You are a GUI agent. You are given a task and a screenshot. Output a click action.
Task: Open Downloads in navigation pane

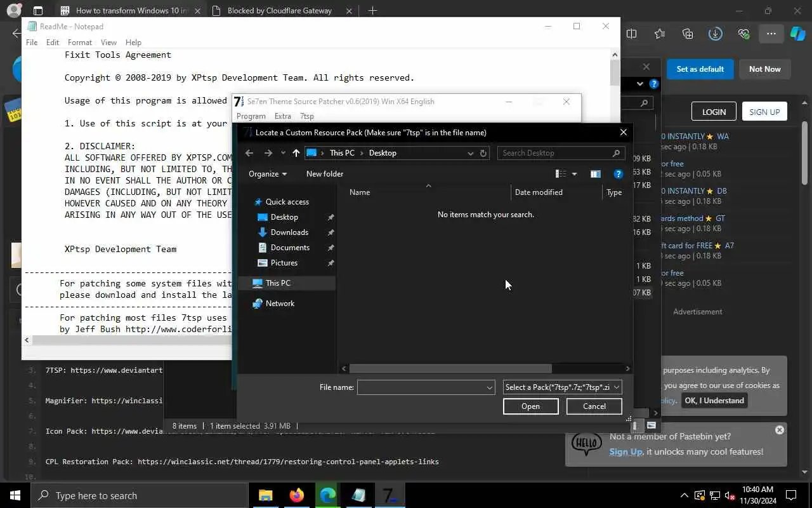289,232
